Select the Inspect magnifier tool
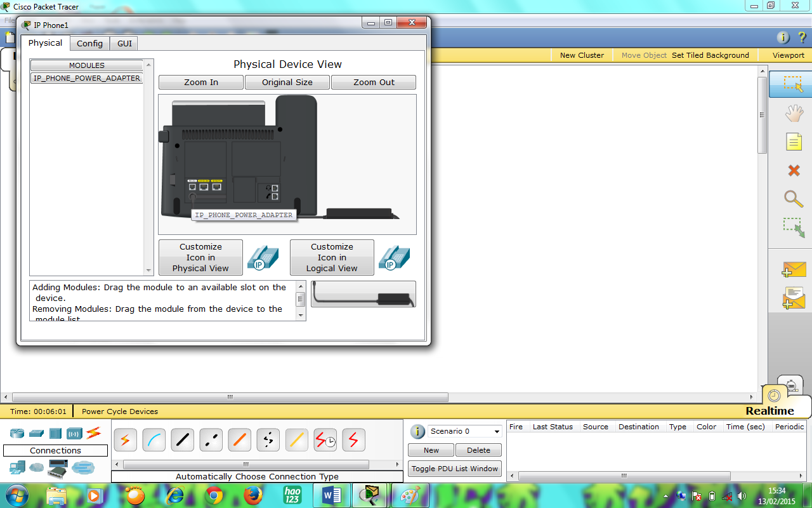Viewport: 812px width, 508px height. pos(794,198)
